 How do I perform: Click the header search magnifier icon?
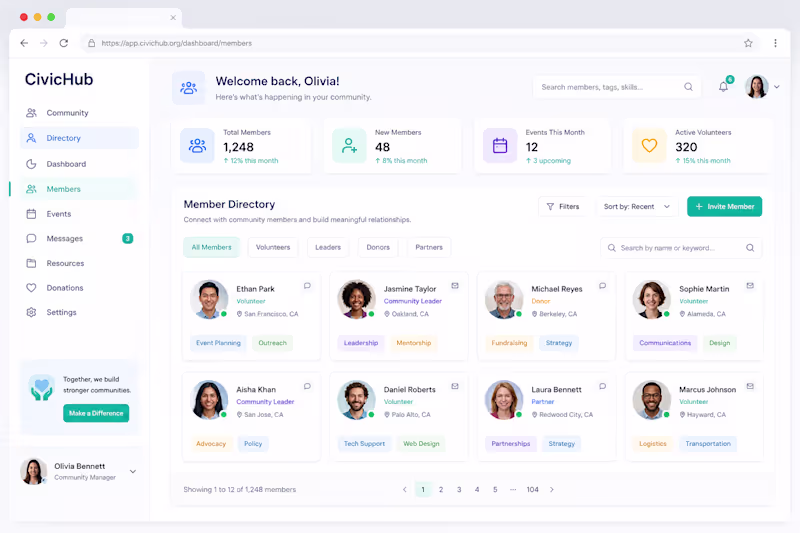coord(688,87)
